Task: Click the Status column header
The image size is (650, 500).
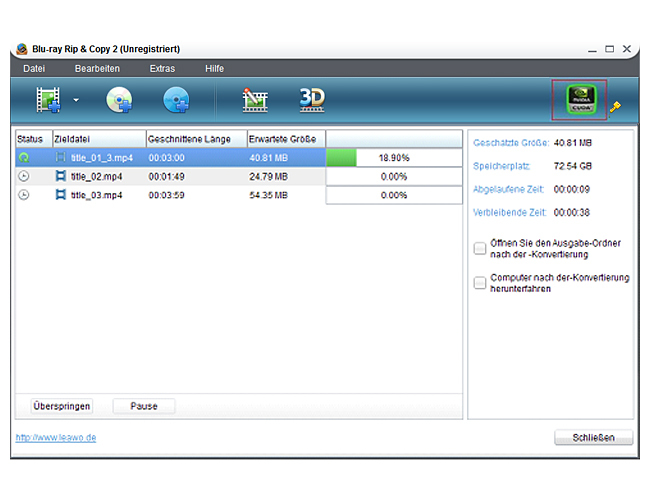Action: 34,139
